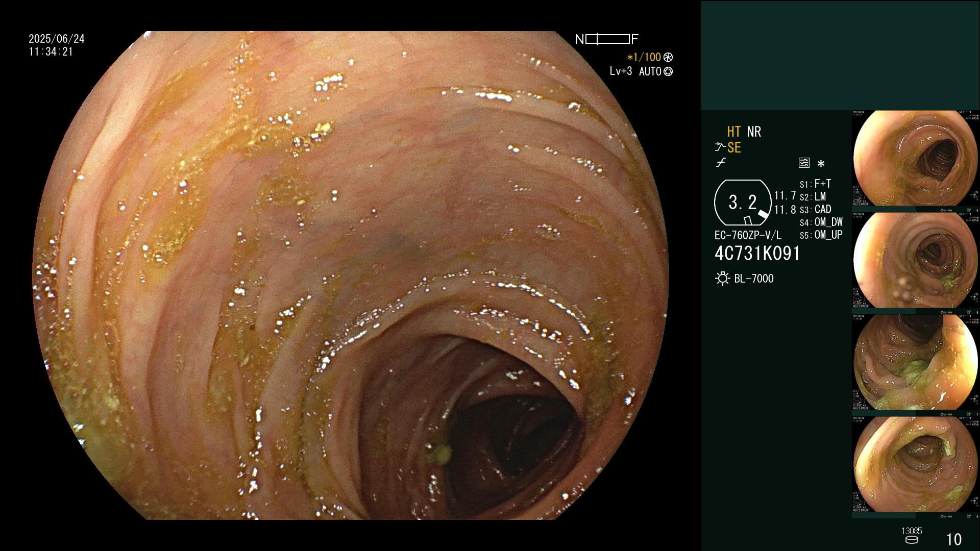Click the S4: OM_DW switch assignment
This screenshot has height=551, width=980.
[821, 222]
